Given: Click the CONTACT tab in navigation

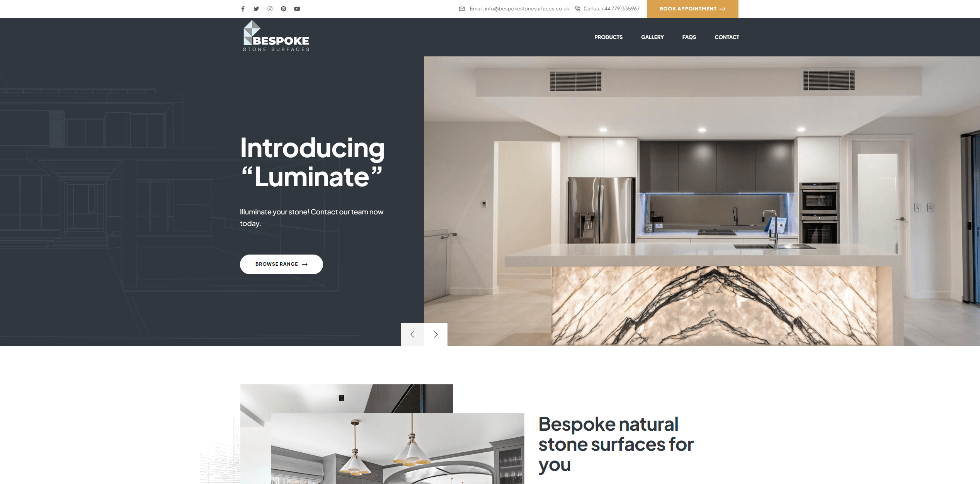Looking at the screenshot, I should click(x=727, y=37).
